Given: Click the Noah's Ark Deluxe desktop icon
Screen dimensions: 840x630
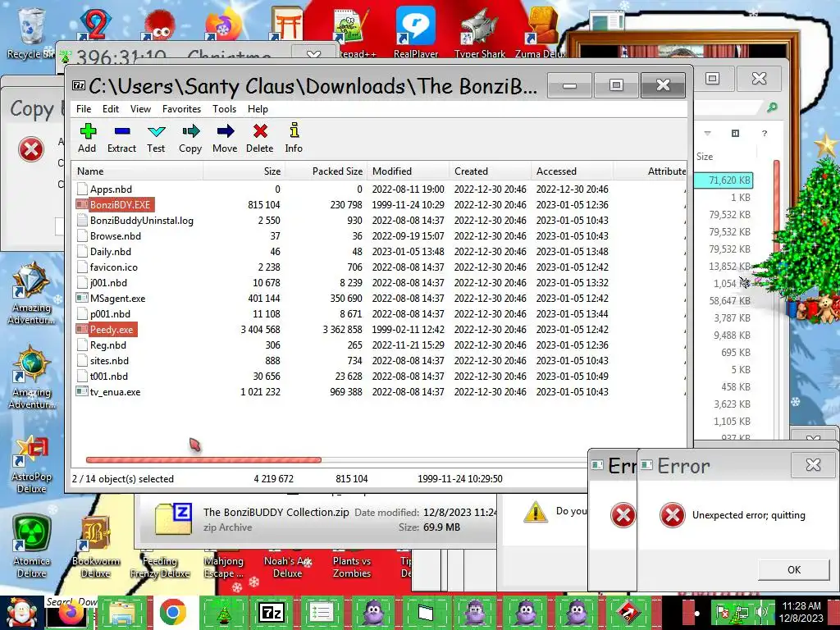Looking at the screenshot, I should pyautogui.click(x=288, y=566).
